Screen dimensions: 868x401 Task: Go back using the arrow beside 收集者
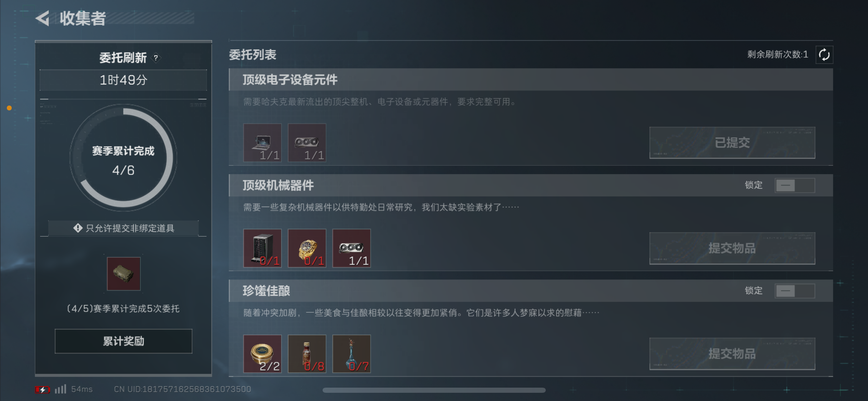click(43, 19)
